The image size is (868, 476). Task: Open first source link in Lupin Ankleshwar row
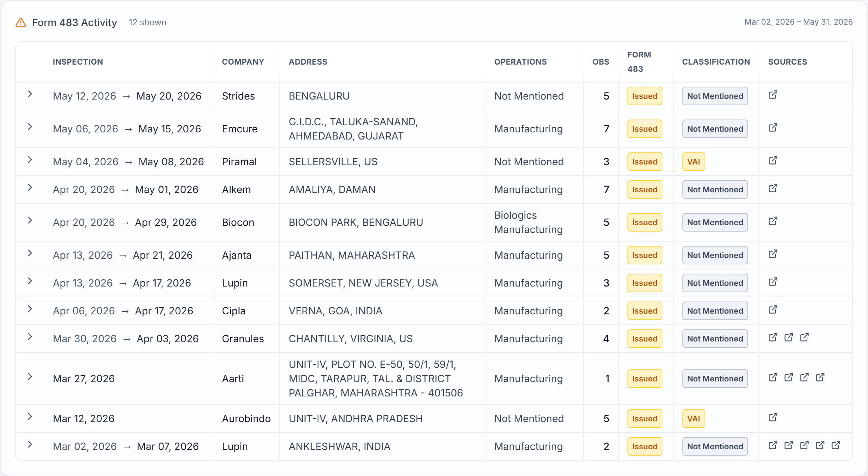coord(773,445)
